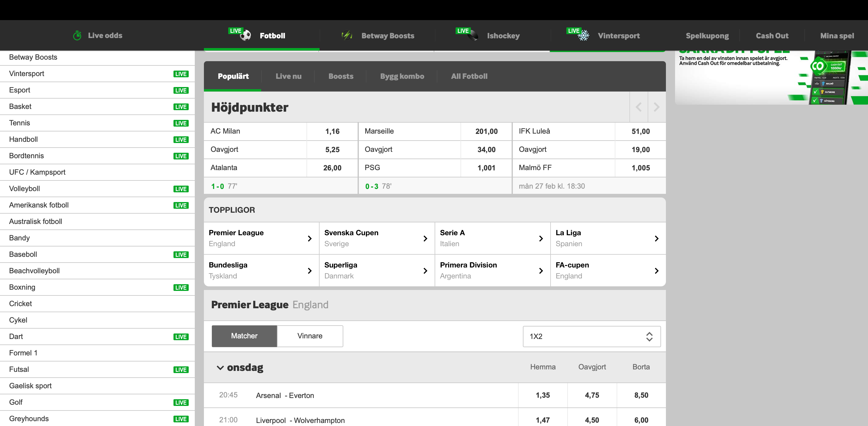868x426 pixels.
Task: Open Betway Boosts in the sidebar
Action: coord(97,57)
